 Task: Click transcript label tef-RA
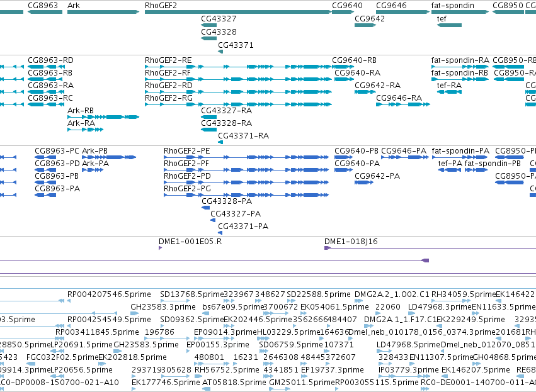click(x=449, y=86)
